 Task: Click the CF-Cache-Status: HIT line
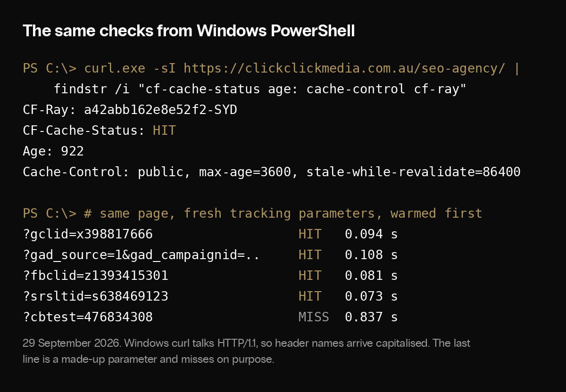click(99, 131)
